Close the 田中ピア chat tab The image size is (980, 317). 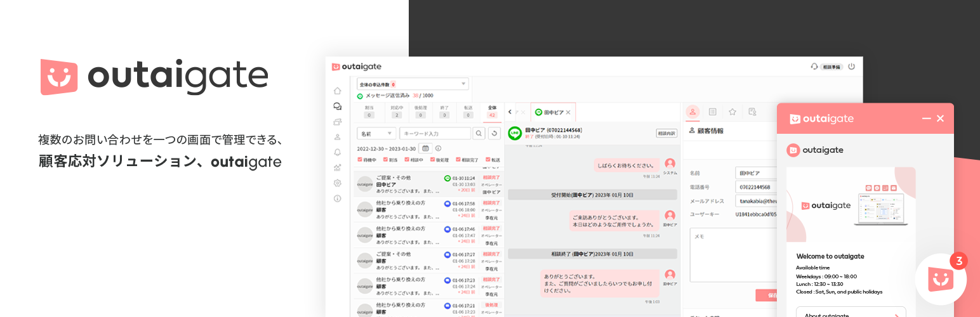568,112
